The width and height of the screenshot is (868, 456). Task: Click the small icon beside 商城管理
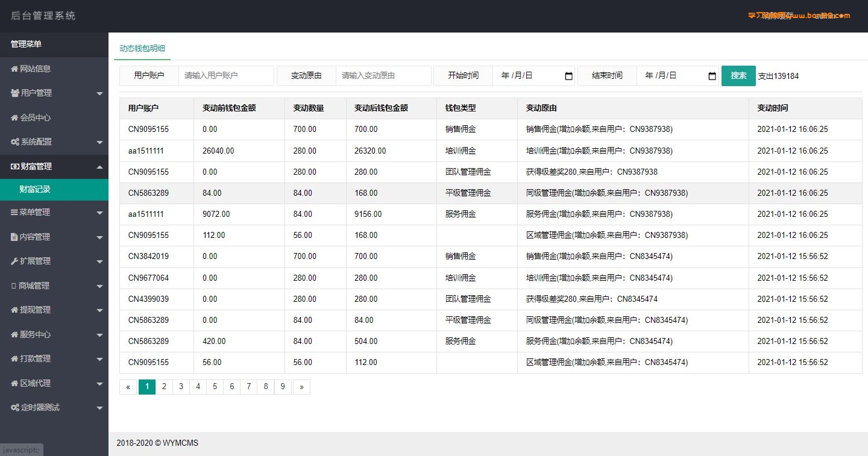[14, 286]
